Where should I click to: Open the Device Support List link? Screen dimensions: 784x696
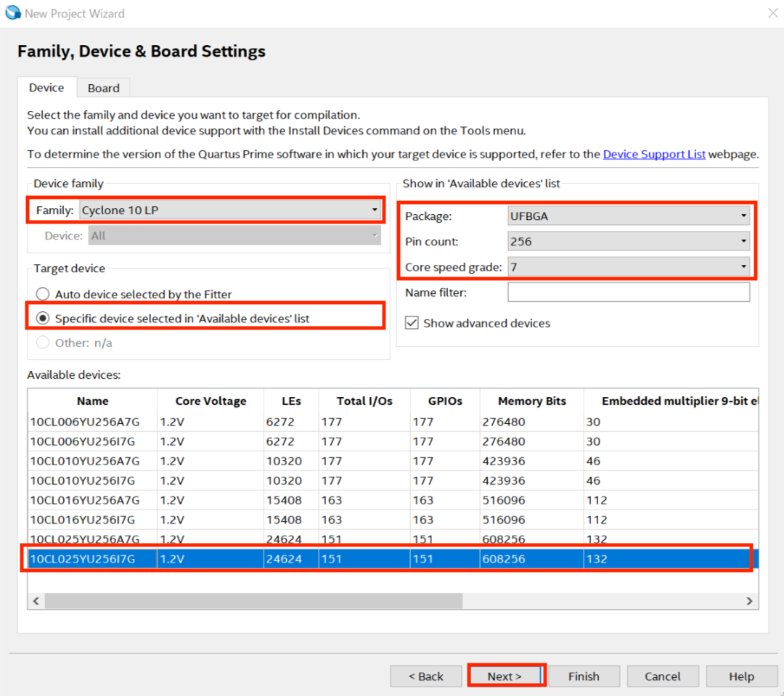653,154
